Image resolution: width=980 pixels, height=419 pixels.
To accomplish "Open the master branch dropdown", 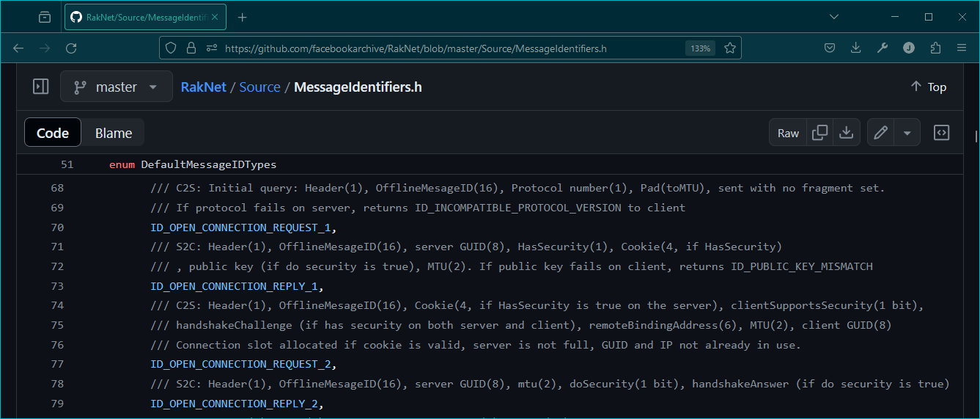I will point(117,87).
